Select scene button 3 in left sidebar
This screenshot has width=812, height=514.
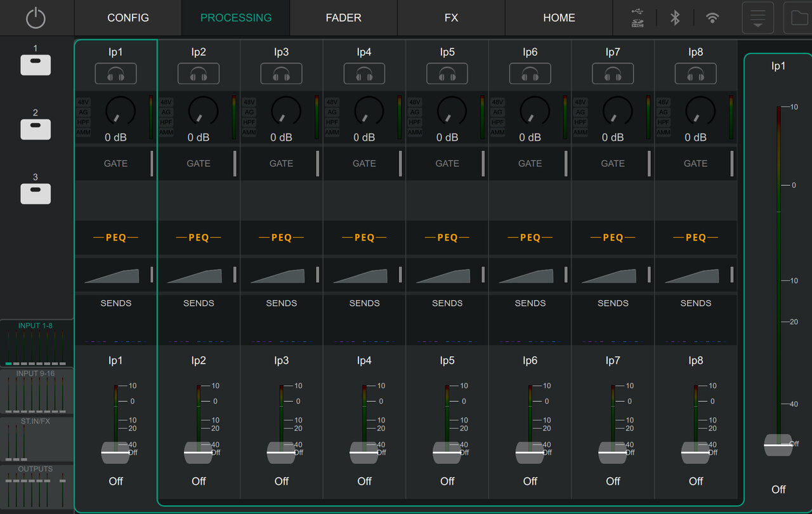pyautogui.click(x=36, y=194)
